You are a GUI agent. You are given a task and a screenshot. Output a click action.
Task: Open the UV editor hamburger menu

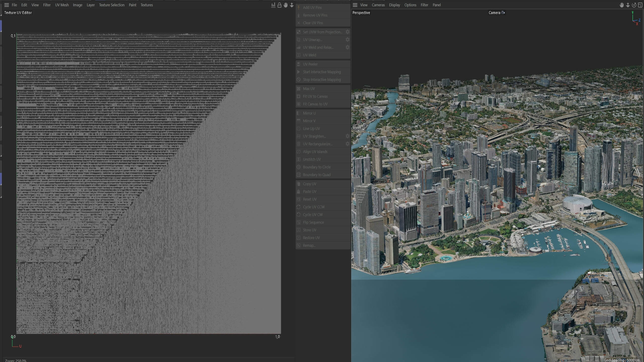click(7, 5)
